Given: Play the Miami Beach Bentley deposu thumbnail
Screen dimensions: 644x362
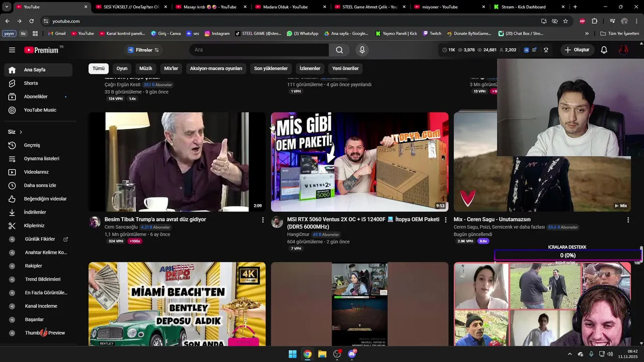Looking at the screenshot, I should 177,304.
